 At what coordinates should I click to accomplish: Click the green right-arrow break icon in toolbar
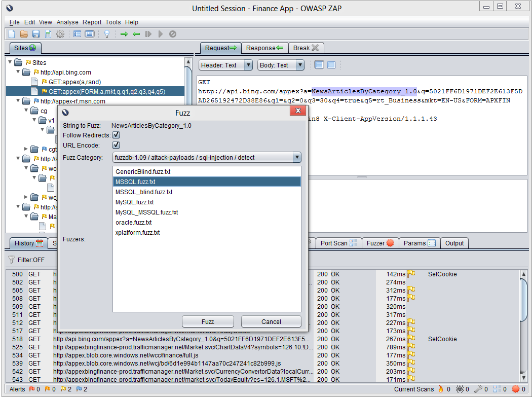point(124,34)
